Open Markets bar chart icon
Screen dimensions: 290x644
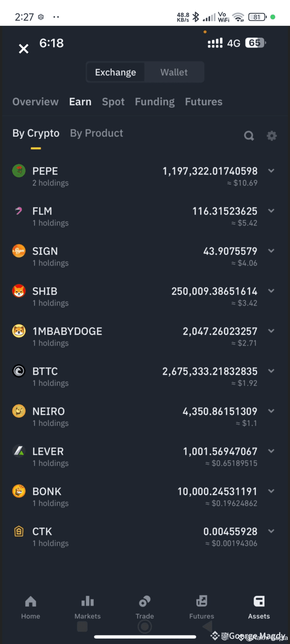[x=88, y=601]
